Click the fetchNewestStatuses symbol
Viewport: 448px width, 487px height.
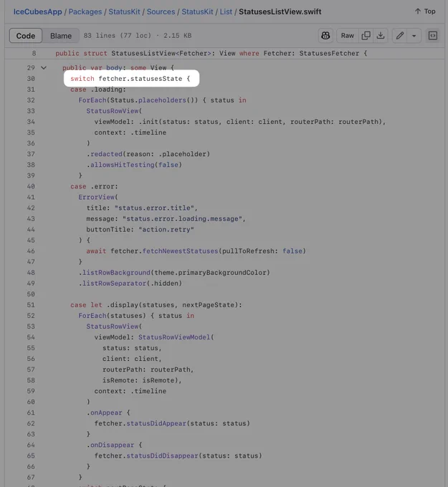(x=181, y=251)
